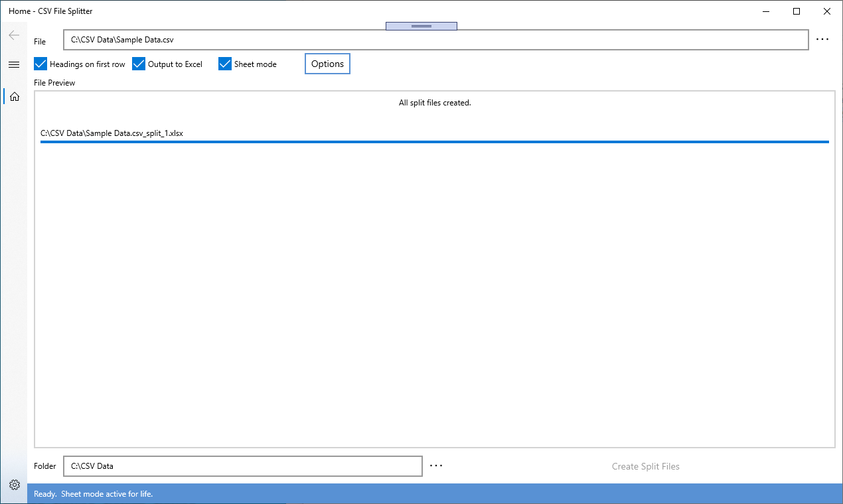The height and width of the screenshot is (504, 843).
Task: Click the back navigation arrow
Action: tap(13, 34)
